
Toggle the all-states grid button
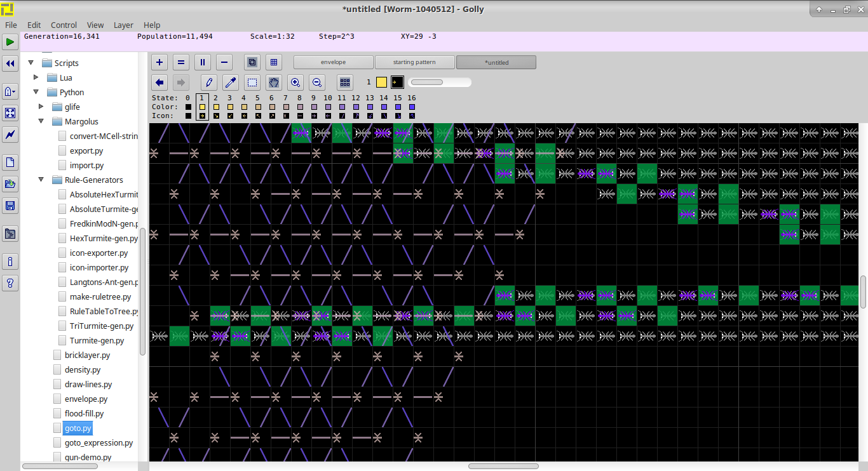pos(345,83)
